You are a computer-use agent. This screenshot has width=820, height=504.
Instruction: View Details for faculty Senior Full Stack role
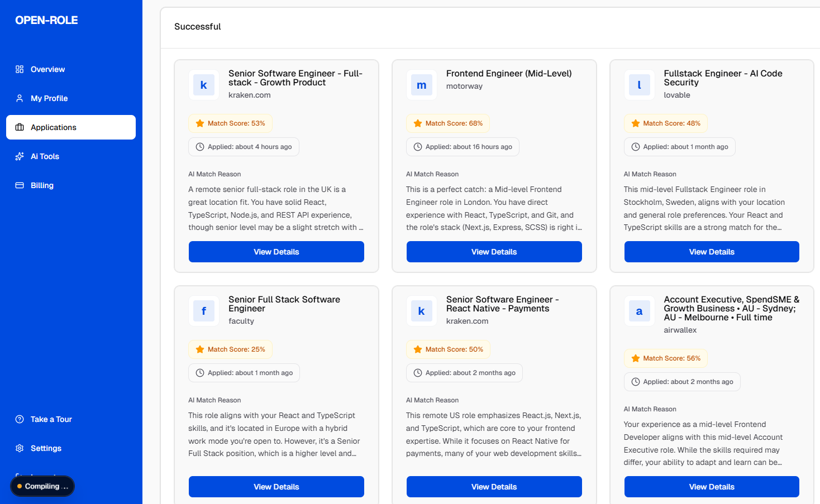[276, 487]
